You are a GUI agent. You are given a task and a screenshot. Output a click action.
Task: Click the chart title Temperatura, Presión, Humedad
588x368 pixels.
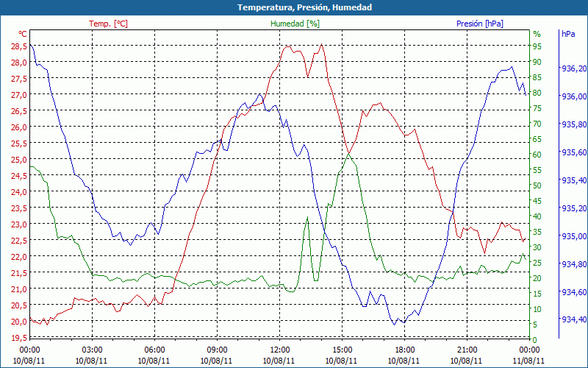304,7
